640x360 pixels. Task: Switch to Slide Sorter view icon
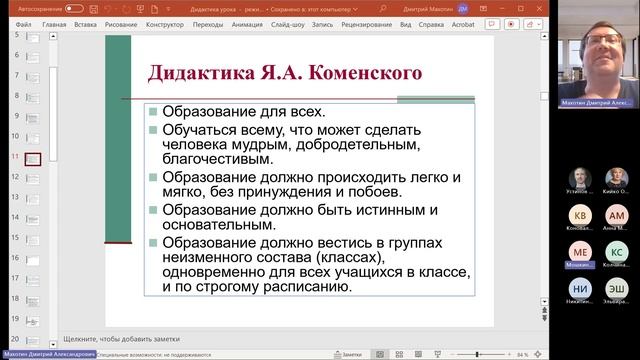[399, 354]
